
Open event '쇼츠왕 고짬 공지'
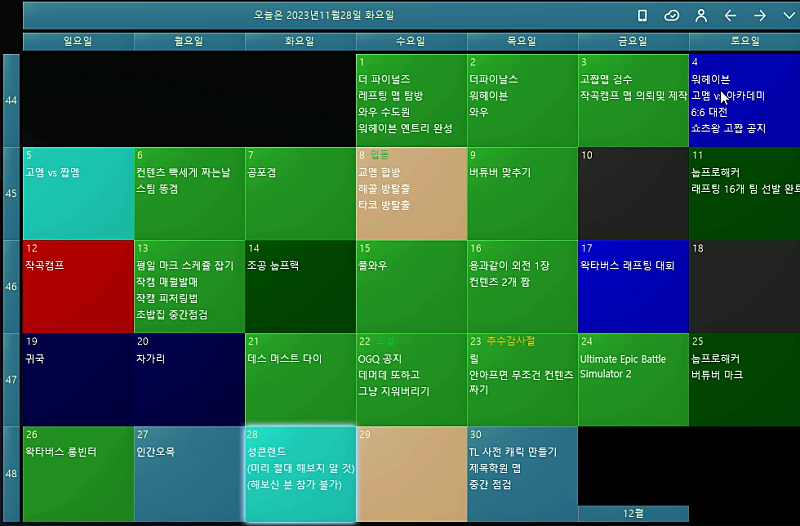pos(729,129)
